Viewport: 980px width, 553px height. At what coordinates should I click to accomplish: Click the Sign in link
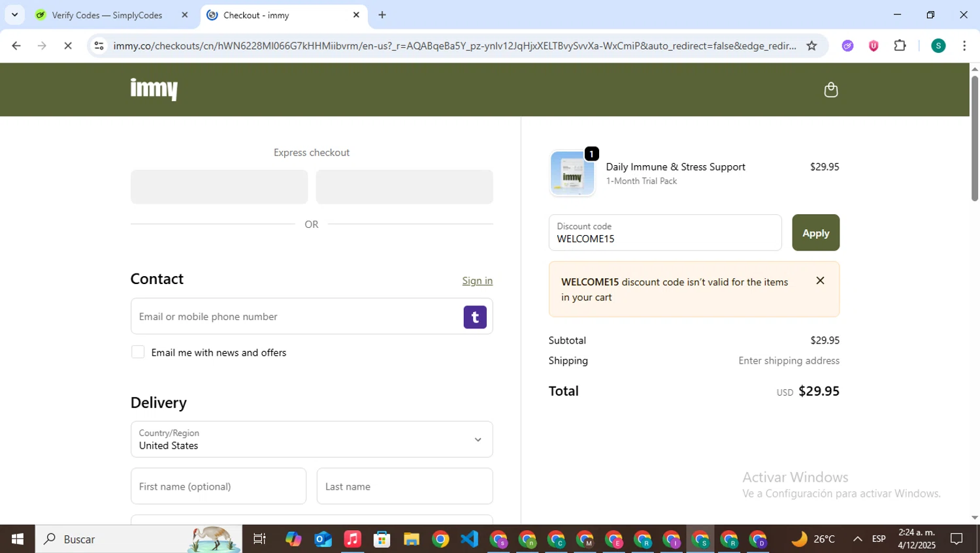477,281
